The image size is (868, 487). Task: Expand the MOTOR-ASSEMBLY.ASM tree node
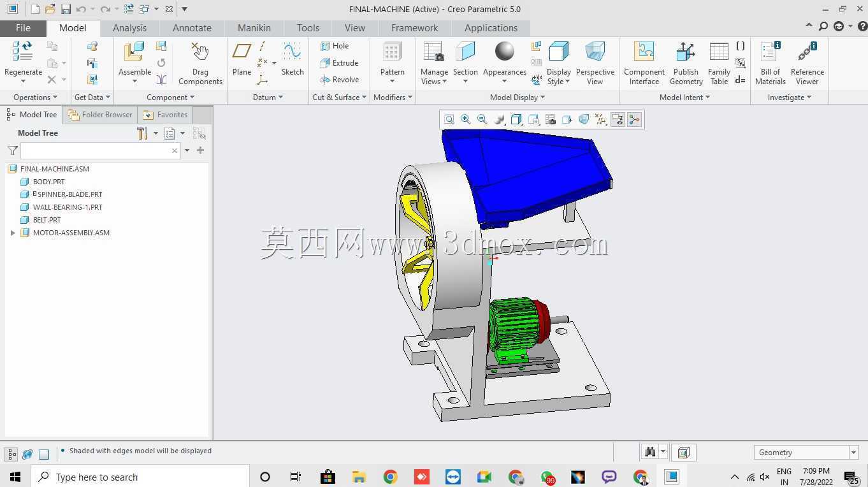13,233
